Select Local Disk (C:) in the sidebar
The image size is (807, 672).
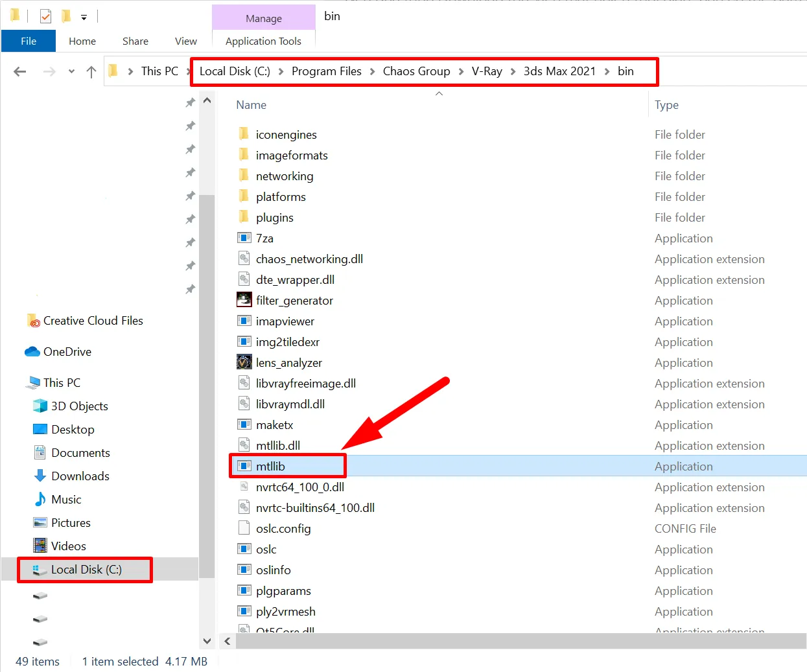click(x=86, y=570)
